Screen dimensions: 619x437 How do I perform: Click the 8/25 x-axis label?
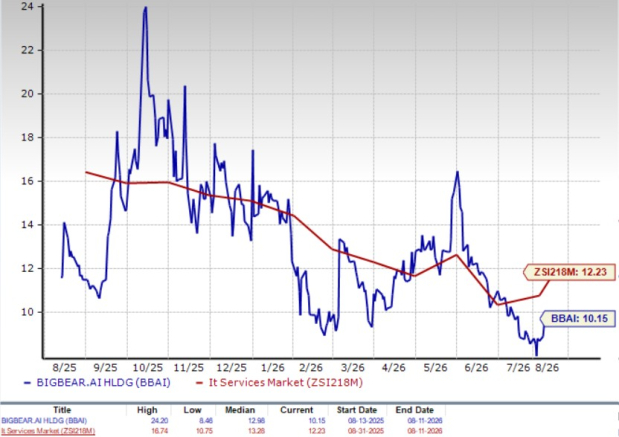64,368
